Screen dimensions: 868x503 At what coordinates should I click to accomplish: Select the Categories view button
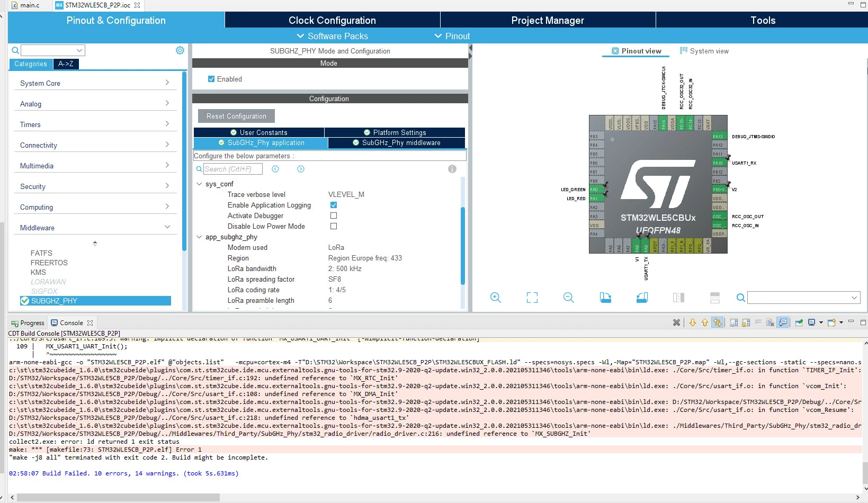pyautogui.click(x=31, y=64)
